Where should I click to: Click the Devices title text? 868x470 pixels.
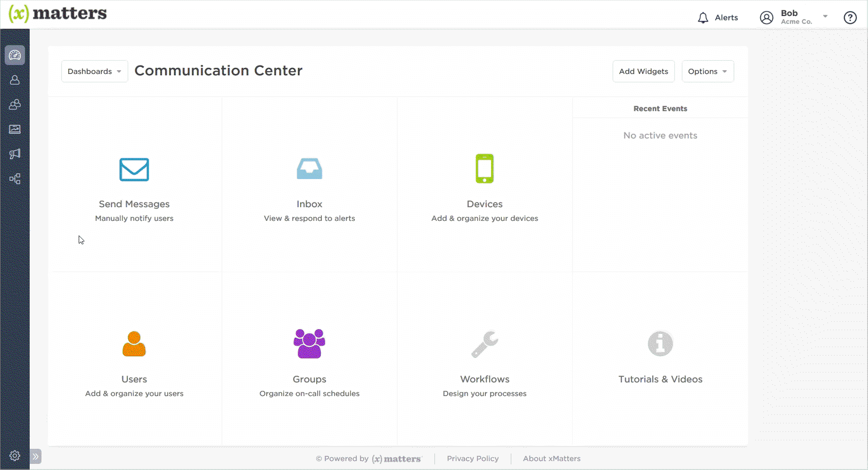pos(485,204)
